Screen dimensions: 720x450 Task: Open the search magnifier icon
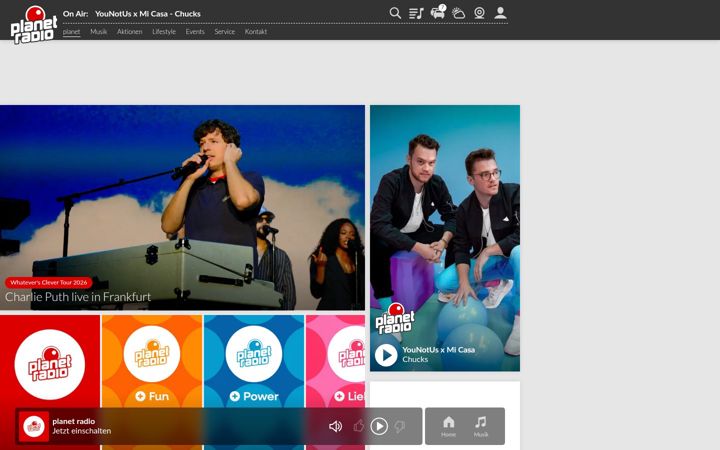395,13
